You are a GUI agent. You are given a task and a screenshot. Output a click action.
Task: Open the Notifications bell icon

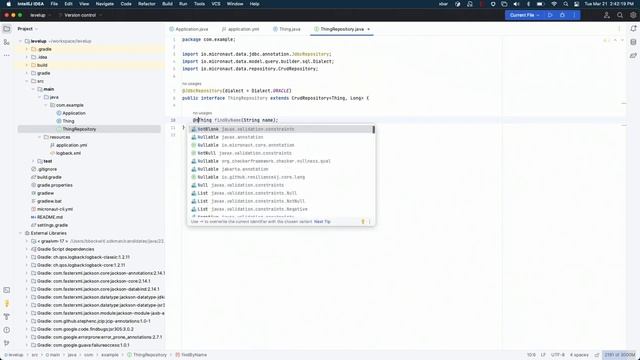(633, 29)
